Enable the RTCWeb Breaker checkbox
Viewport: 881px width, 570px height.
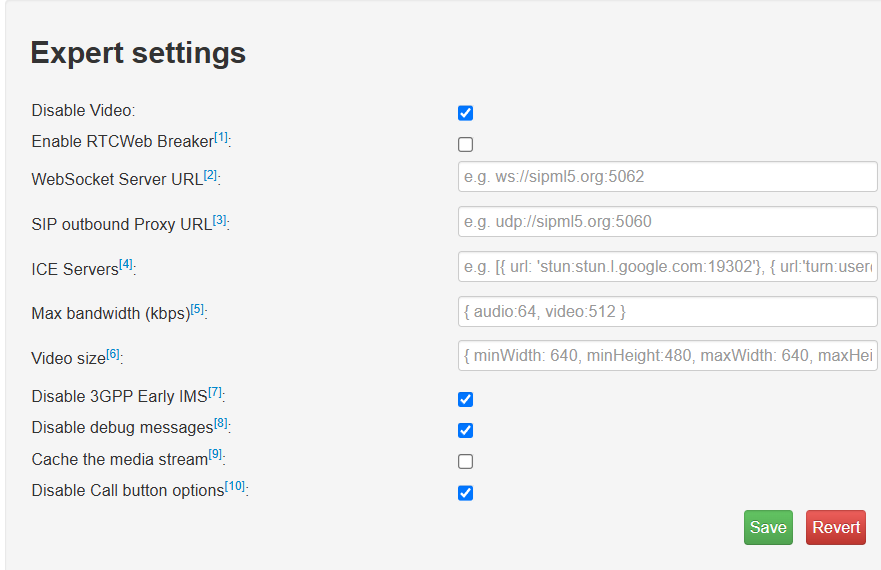coord(465,144)
